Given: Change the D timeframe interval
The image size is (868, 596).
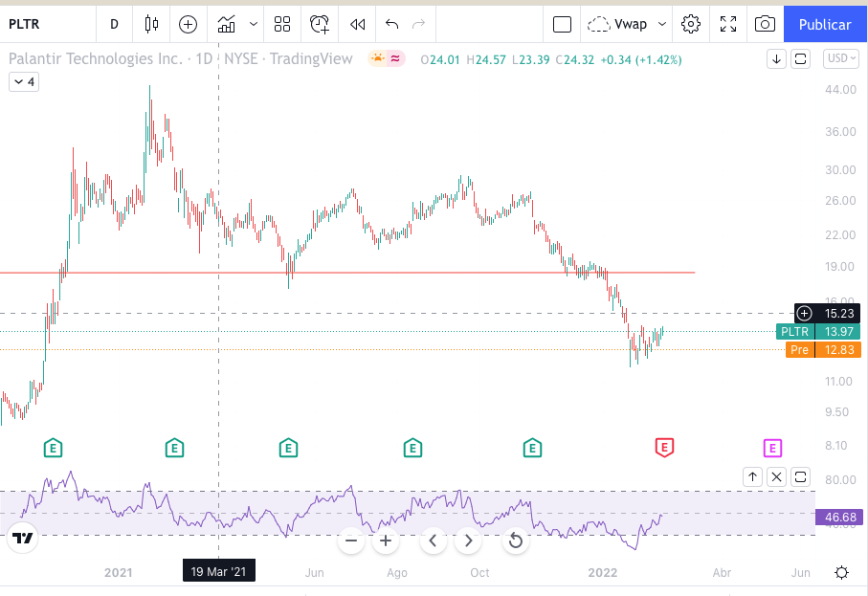Looking at the screenshot, I should [x=115, y=24].
